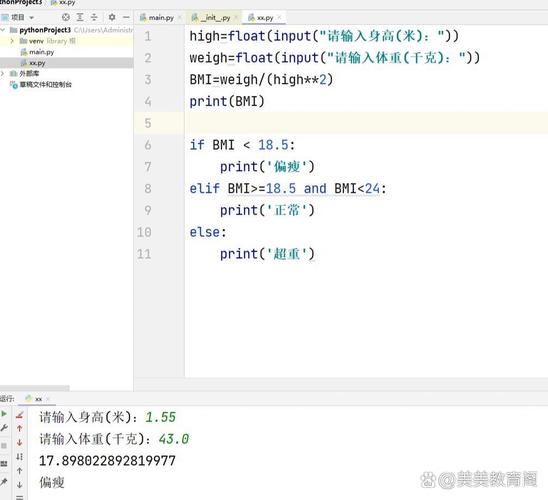Click the elif BMI>=18.5 code line
Viewport: 548px width, 500px height.
(x=288, y=189)
